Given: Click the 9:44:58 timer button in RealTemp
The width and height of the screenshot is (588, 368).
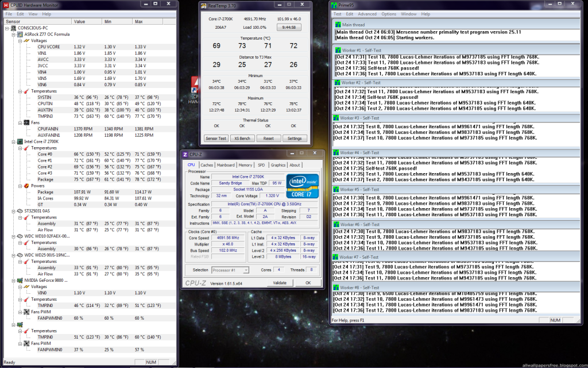Looking at the screenshot, I should tap(289, 27).
